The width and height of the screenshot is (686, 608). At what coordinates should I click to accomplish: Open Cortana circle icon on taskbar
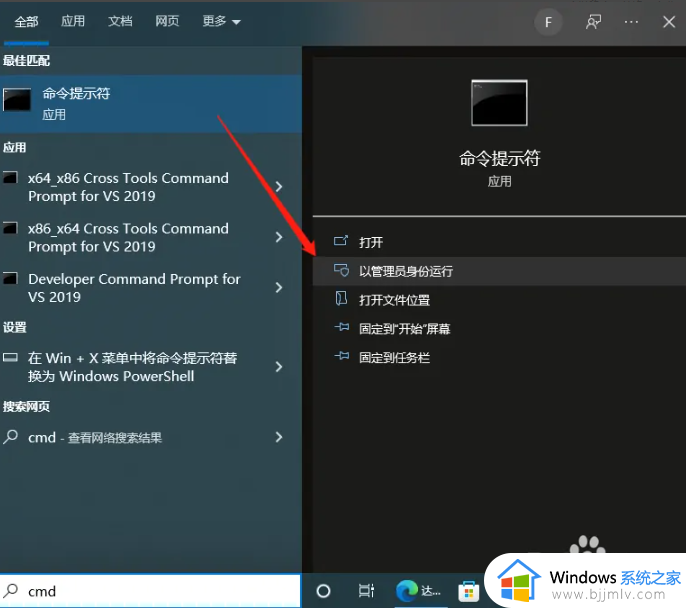323,591
